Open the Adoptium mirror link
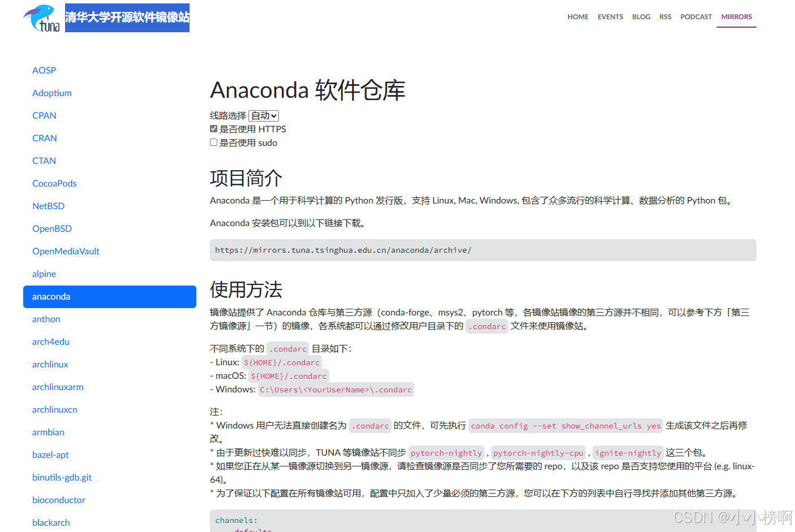Viewport: 795px width, 532px height. coord(52,93)
